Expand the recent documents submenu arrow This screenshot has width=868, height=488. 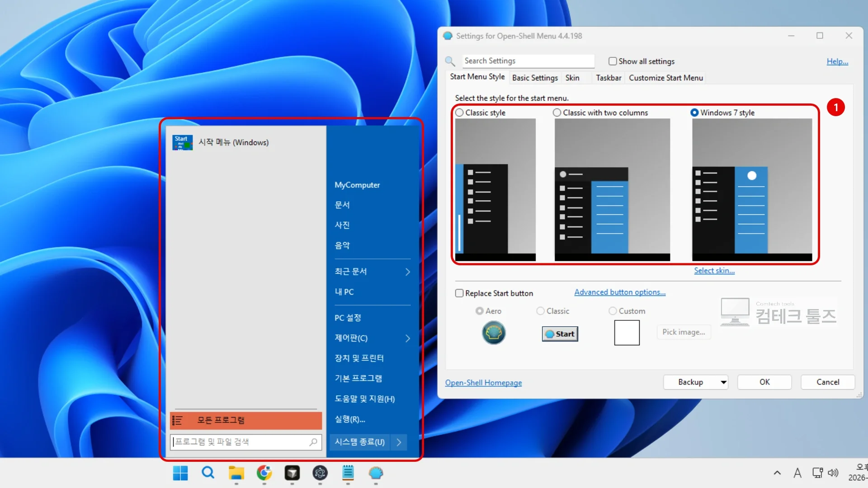[x=408, y=272]
